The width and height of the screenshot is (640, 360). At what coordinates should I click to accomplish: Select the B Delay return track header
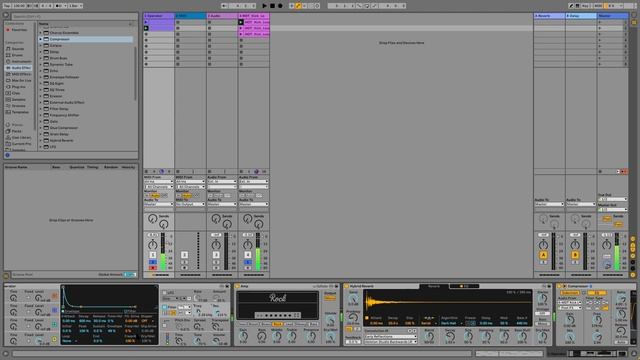[581, 16]
